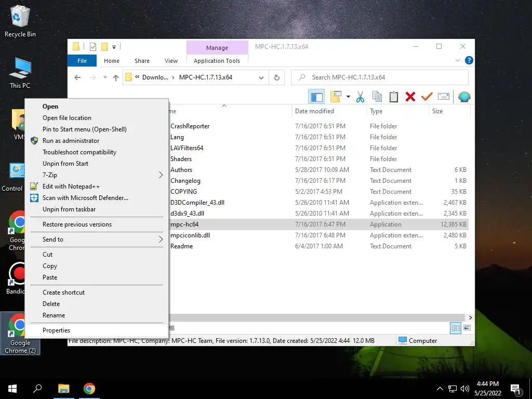Select the CrashReporter folder

click(190, 126)
